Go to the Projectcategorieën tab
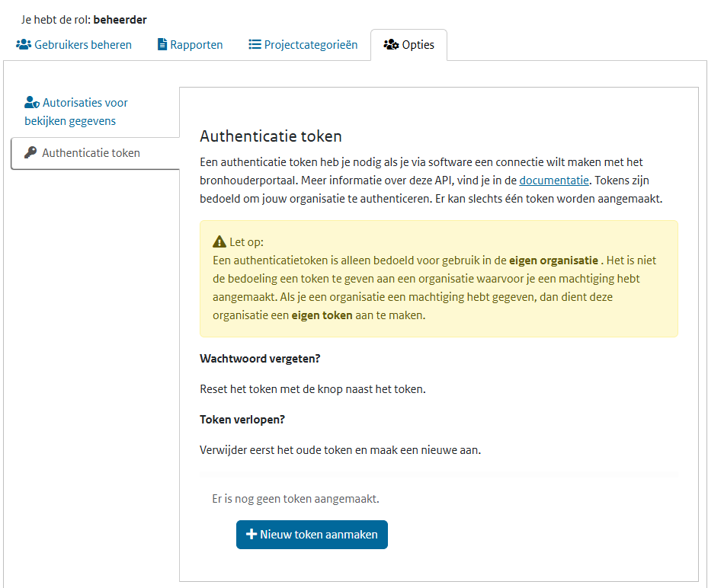Image resolution: width=708 pixels, height=588 pixels. [x=310, y=45]
